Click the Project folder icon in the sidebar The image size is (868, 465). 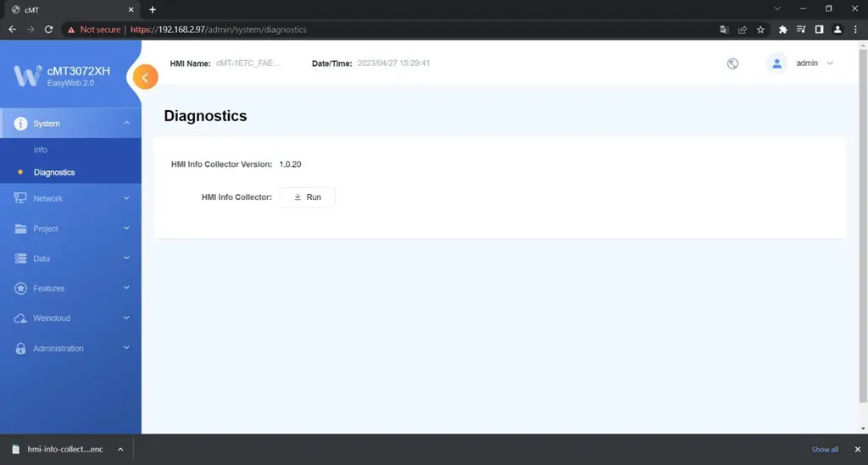tap(20, 229)
